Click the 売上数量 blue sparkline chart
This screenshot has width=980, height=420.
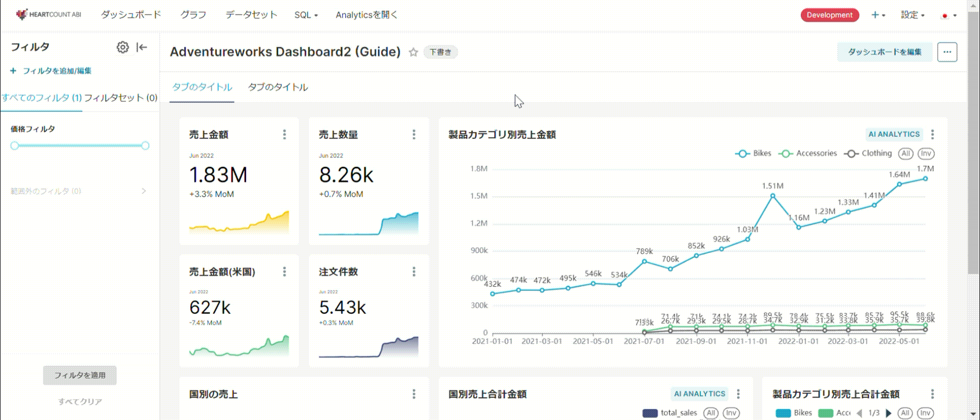(369, 223)
